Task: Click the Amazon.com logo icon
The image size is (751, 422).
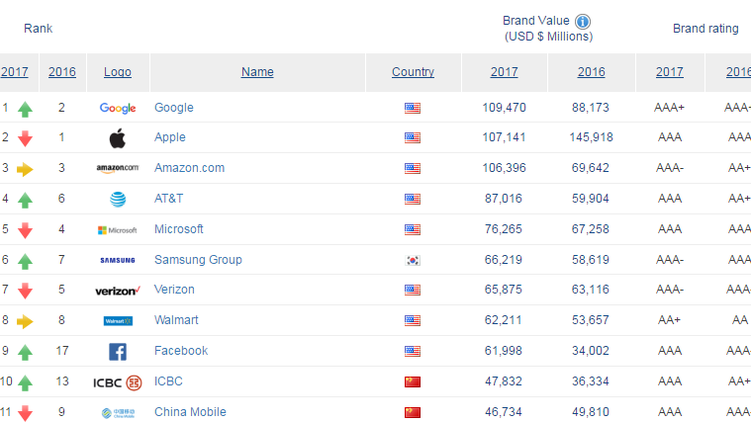Action: pos(118,168)
